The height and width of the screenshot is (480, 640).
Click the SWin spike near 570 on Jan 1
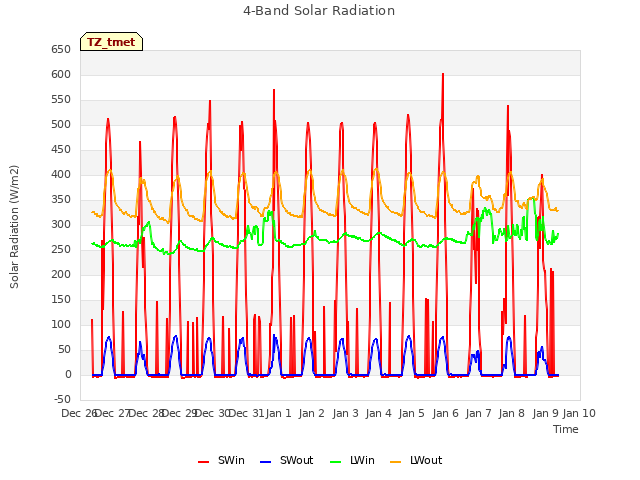pos(274,90)
